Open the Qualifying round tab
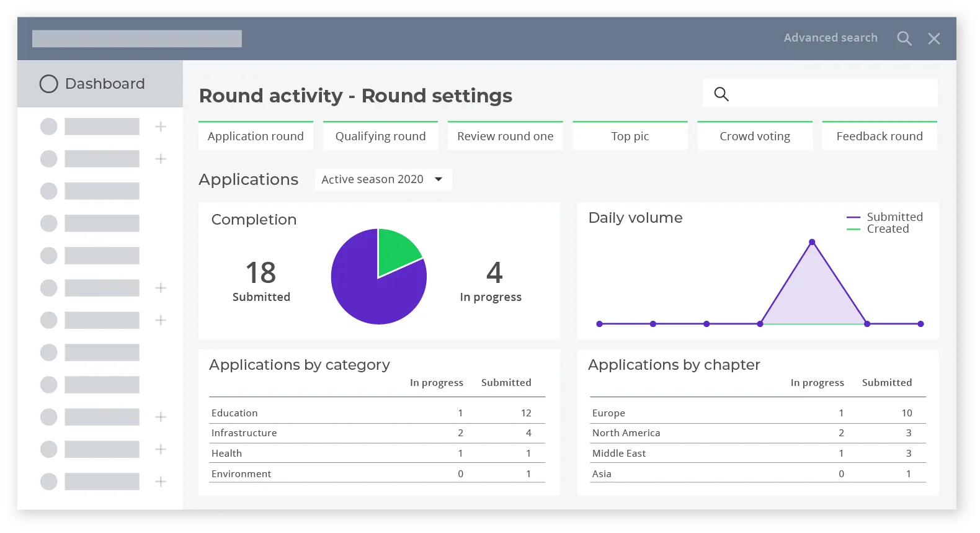The width and height of the screenshot is (980, 533). (381, 136)
